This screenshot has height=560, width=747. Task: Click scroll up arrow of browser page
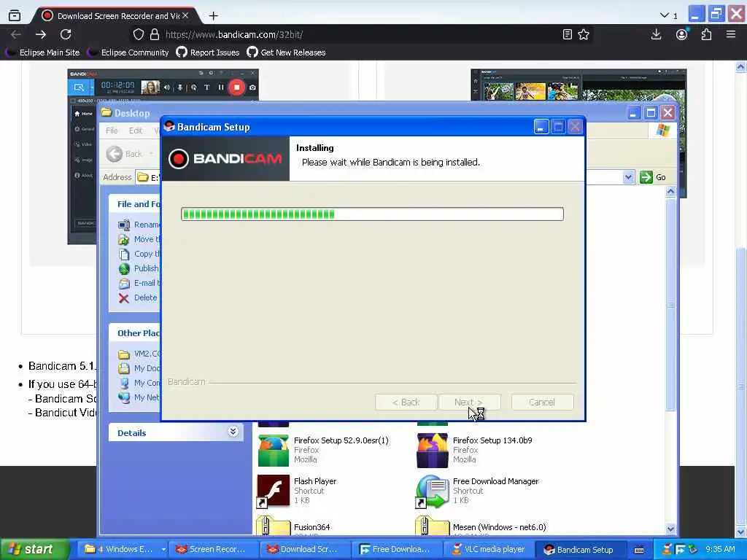tap(740, 66)
